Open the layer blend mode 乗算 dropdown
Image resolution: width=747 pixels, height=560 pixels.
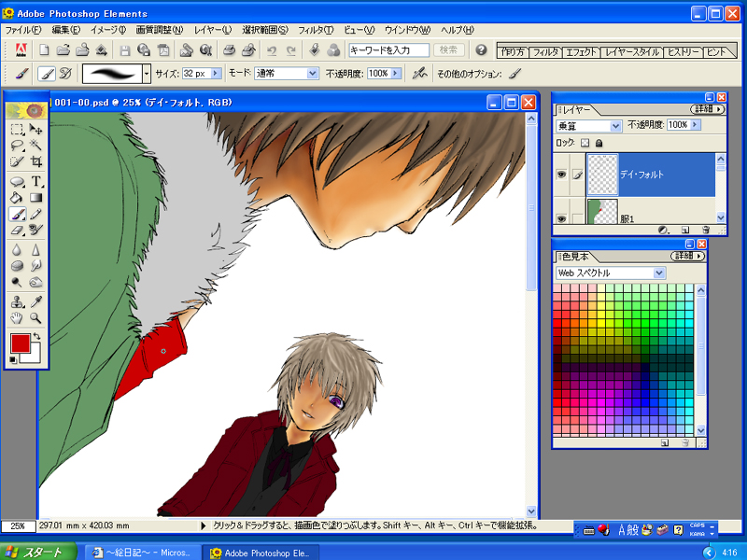pyautogui.click(x=615, y=126)
